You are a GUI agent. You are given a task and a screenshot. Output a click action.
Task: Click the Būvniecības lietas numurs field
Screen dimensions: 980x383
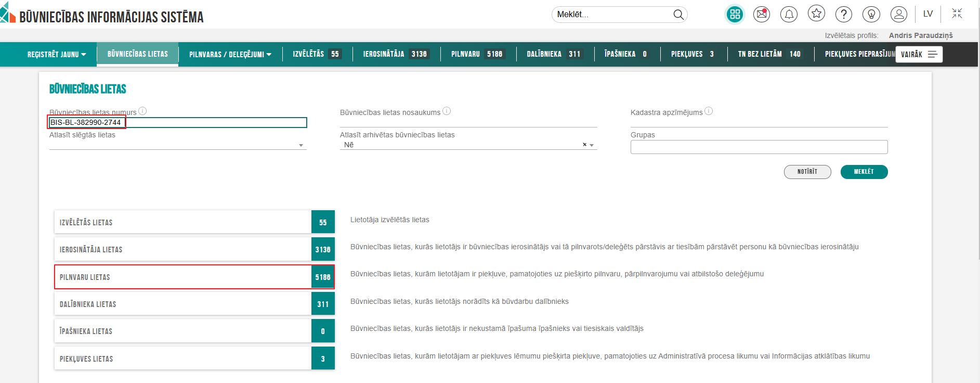pyautogui.click(x=178, y=122)
